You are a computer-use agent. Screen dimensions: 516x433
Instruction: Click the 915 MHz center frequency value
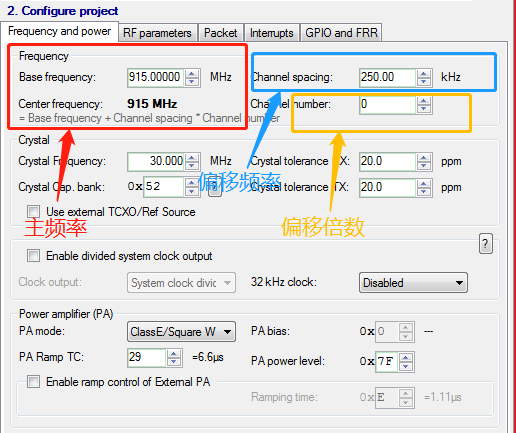(152, 104)
